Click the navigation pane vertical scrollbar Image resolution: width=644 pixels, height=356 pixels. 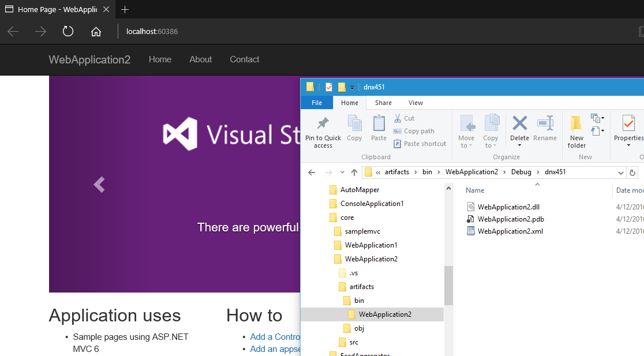point(448,285)
